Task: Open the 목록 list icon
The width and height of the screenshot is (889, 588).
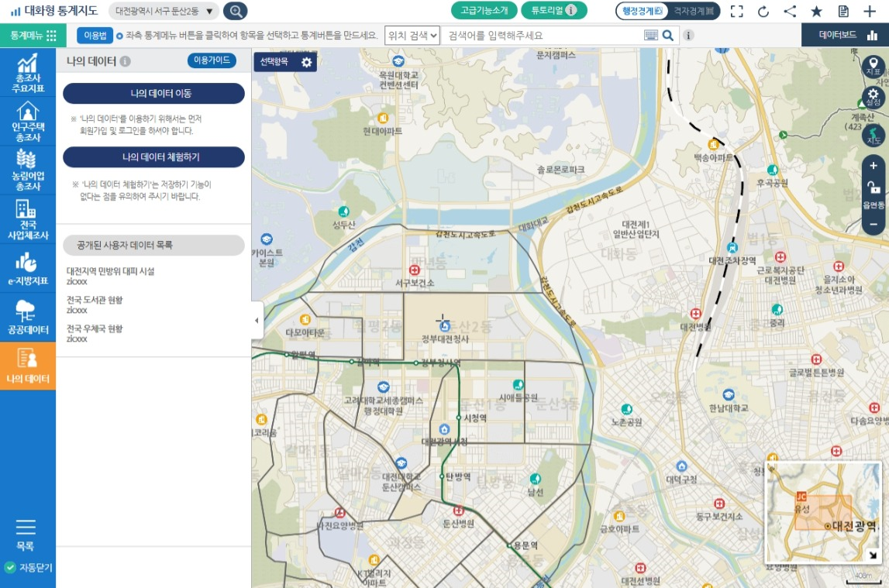Action: (25, 535)
